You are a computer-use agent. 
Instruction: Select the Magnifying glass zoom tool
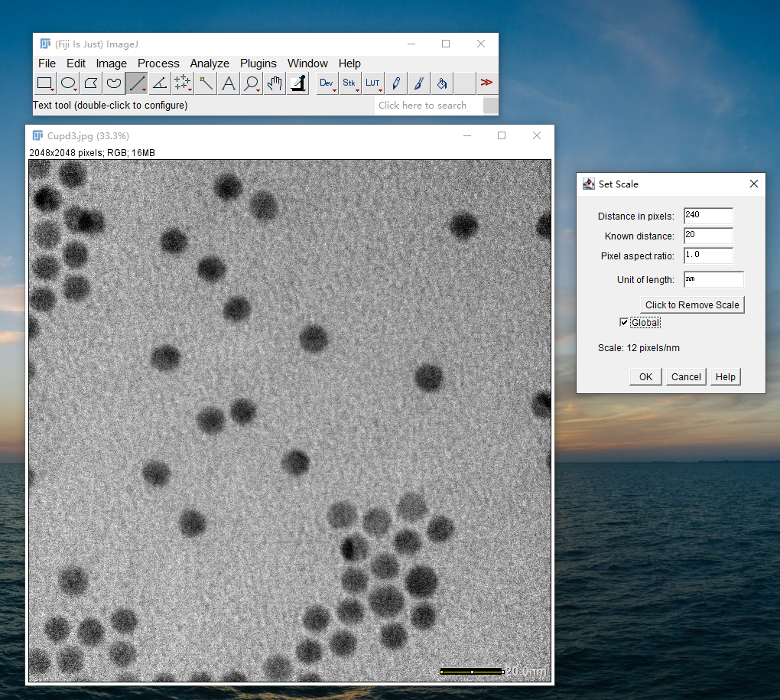(251, 83)
